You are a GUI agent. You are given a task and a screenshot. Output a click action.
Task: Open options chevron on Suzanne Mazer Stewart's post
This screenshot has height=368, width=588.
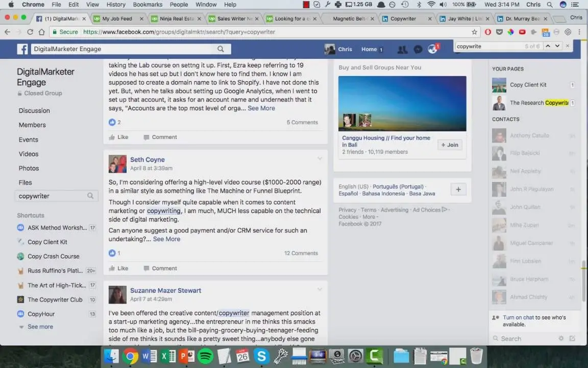[x=320, y=289]
